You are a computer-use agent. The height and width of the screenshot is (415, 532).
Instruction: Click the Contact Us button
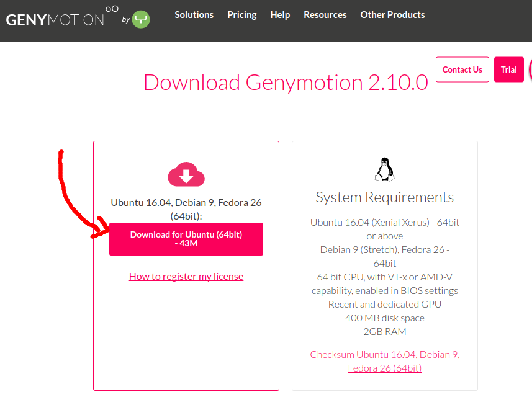point(462,69)
